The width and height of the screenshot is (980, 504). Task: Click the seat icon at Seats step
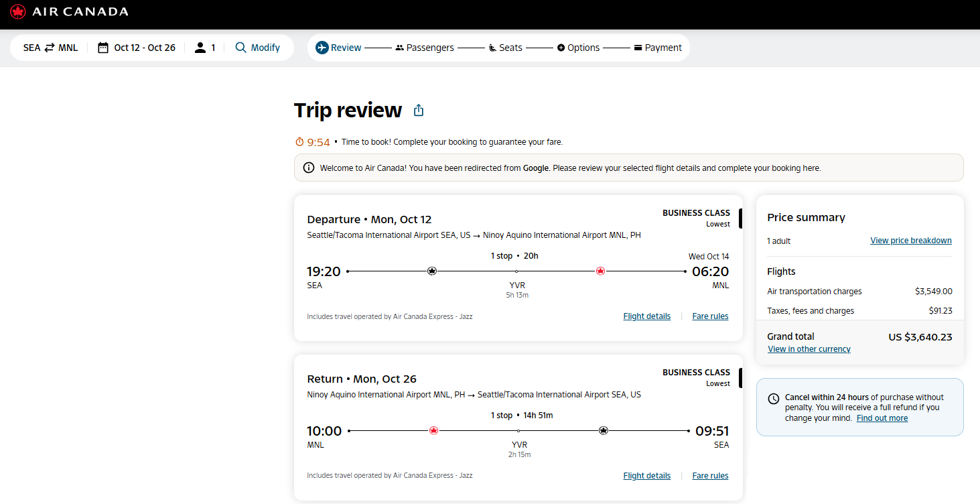pos(492,48)
